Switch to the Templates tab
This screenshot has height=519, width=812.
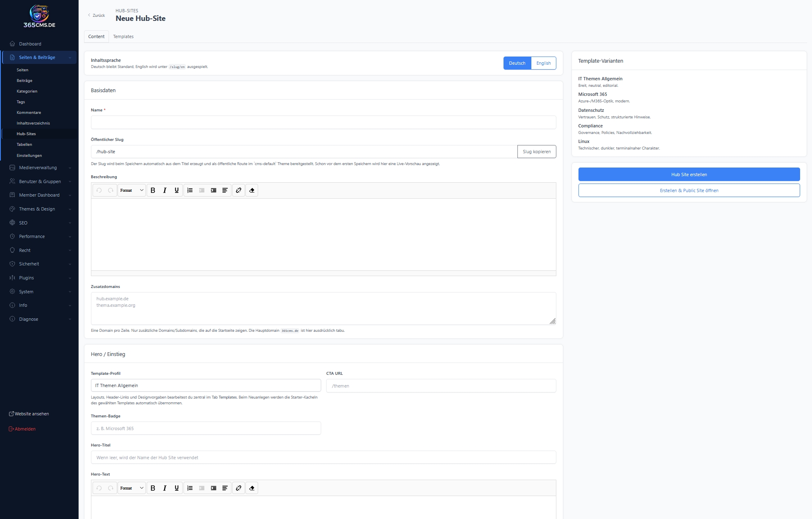click(x=123, y=36)
